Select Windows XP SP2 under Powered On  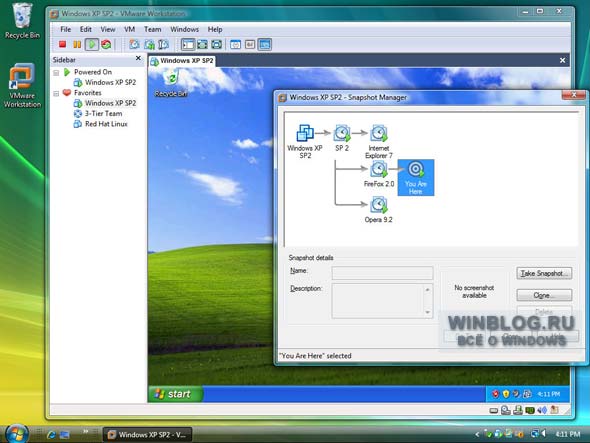(x=110, y=82)
